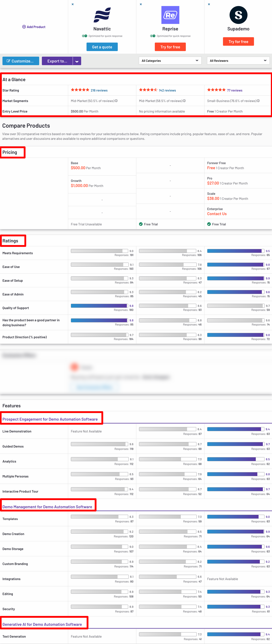Click the Add Product link
Viewport: 272px width, 644px height.
click(34, 27)
